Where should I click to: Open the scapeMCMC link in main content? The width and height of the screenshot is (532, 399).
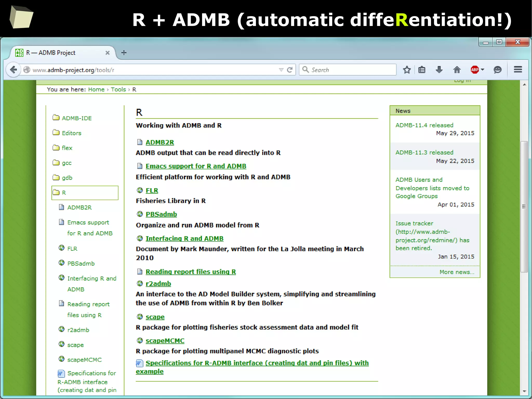pyautogui.click(x=165, y=341)
